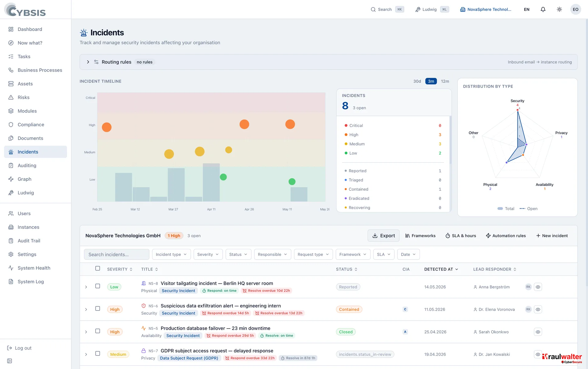Click the Dashboard grid icon in sidebar
The width and height of the screenshot is (588, 369).
pos(11,29)
